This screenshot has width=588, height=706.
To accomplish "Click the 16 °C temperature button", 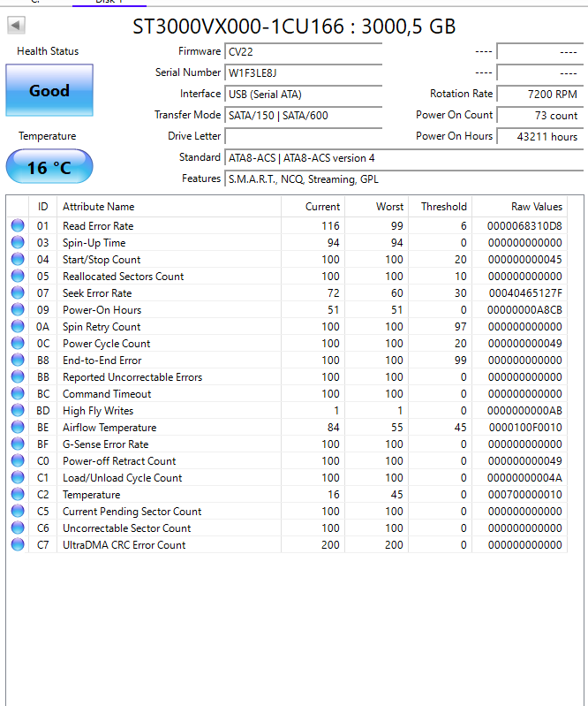I will (49, 167).
